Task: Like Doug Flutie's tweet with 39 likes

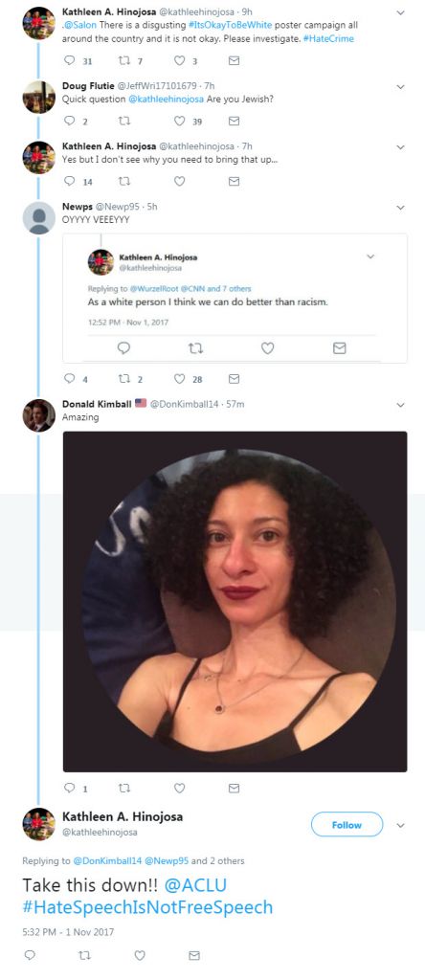Action: pyautogui.click(x=179, y=122)
